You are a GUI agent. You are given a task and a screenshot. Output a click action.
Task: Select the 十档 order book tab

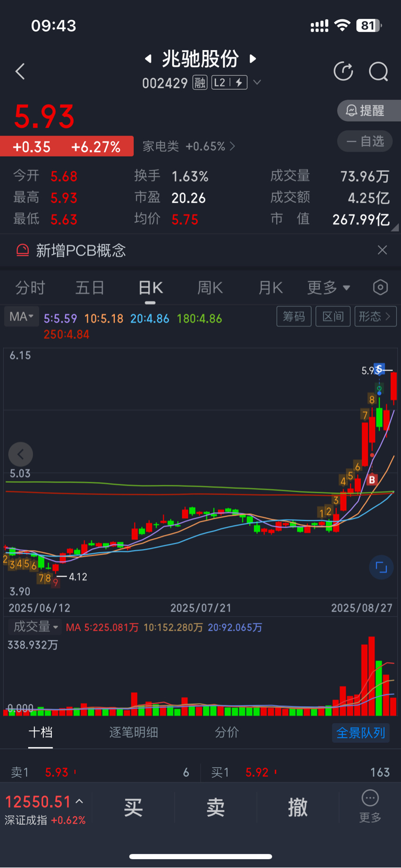click(40, 732)
